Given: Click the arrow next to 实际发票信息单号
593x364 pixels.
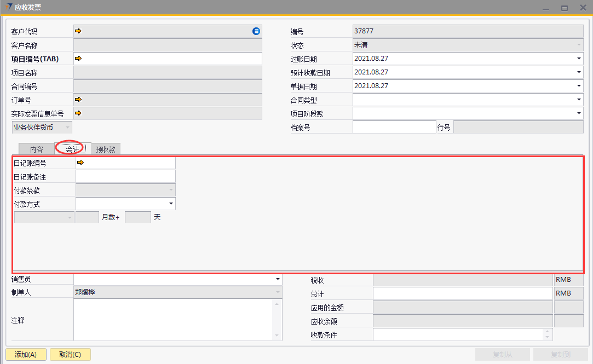Looking at the screenshot, I should [78, 113].
